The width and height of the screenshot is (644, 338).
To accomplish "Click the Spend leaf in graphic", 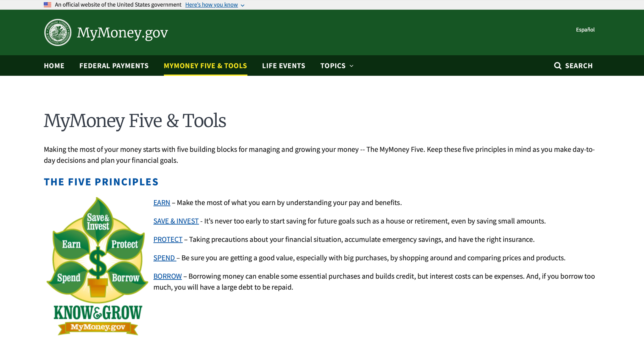I will pyautogui.click(x=69, y=278).
